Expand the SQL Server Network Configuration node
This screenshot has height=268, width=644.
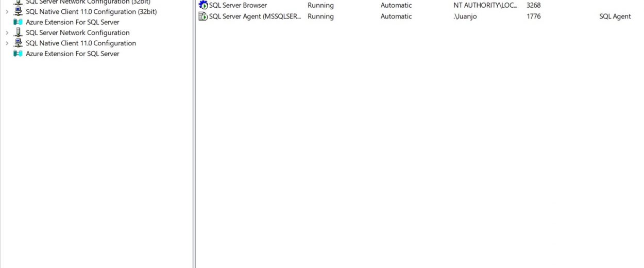tap(7, 32)
